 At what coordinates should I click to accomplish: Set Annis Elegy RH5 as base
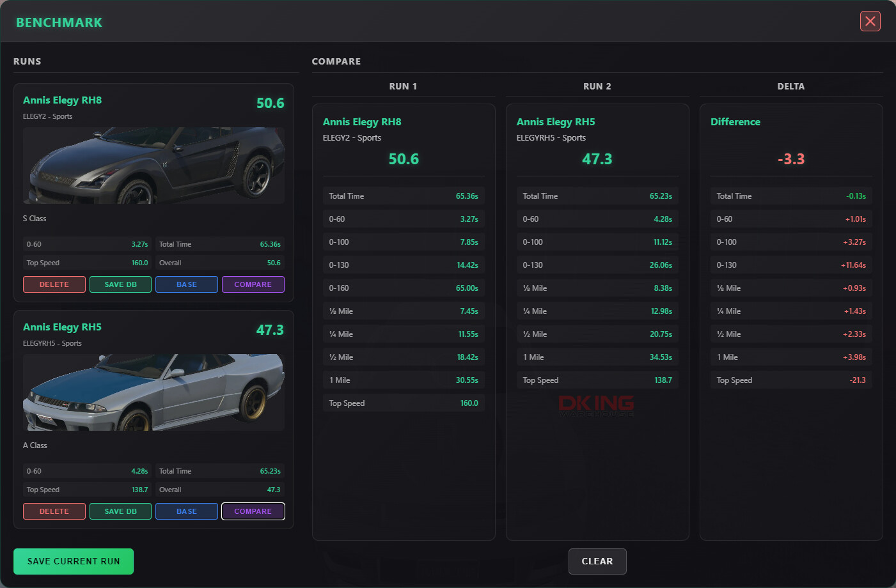pyautogui.click(x=187, y=511)
